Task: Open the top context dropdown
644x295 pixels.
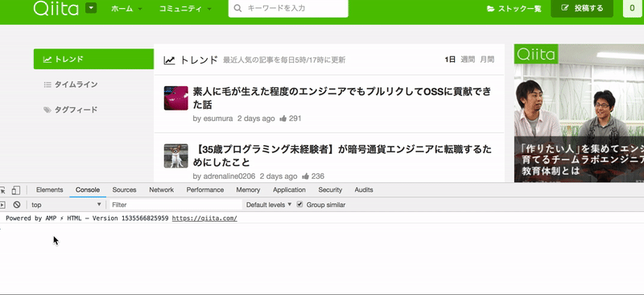Action: [x=66, y=205]
